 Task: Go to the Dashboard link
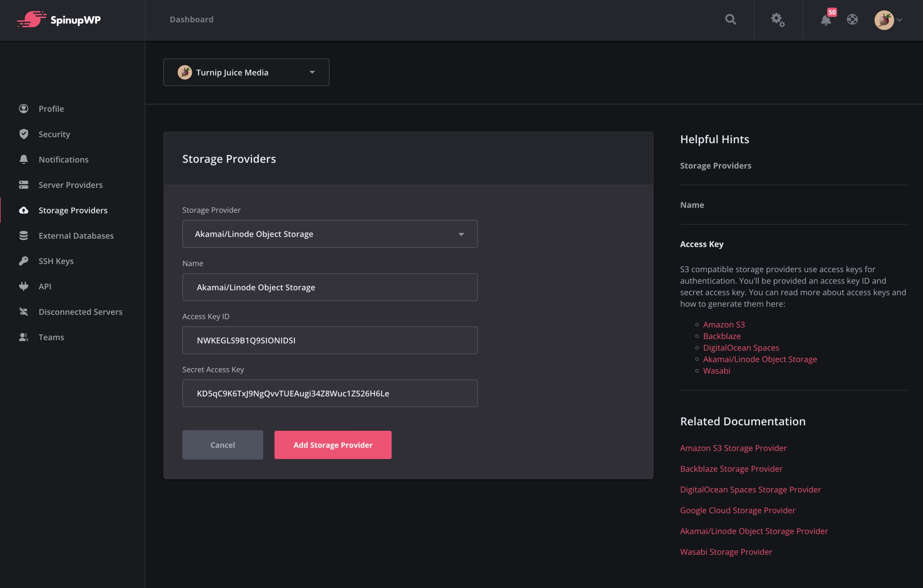(192, 19)
